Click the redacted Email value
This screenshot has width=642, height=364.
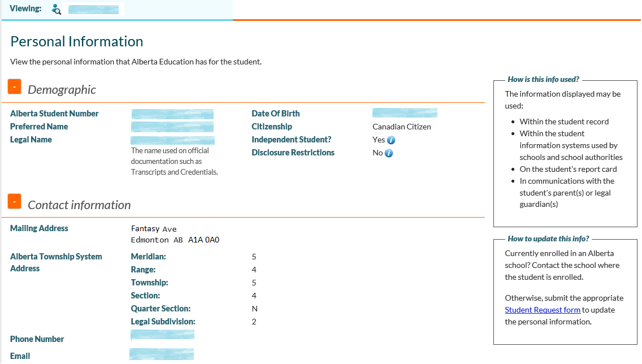pyautogui.click(x=162, y=354)
